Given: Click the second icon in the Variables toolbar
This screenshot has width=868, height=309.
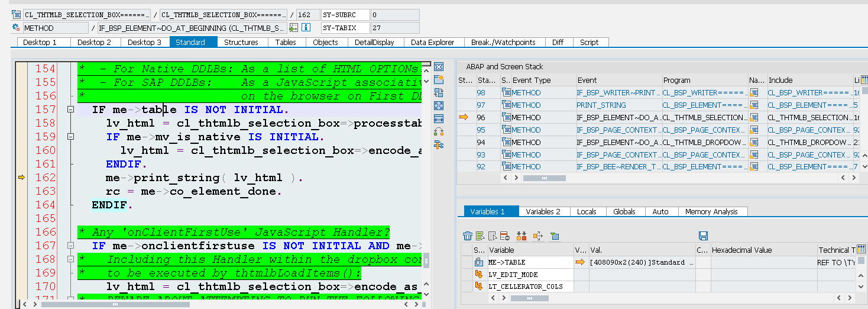Looking at the screenshot, I should [481, 236].
